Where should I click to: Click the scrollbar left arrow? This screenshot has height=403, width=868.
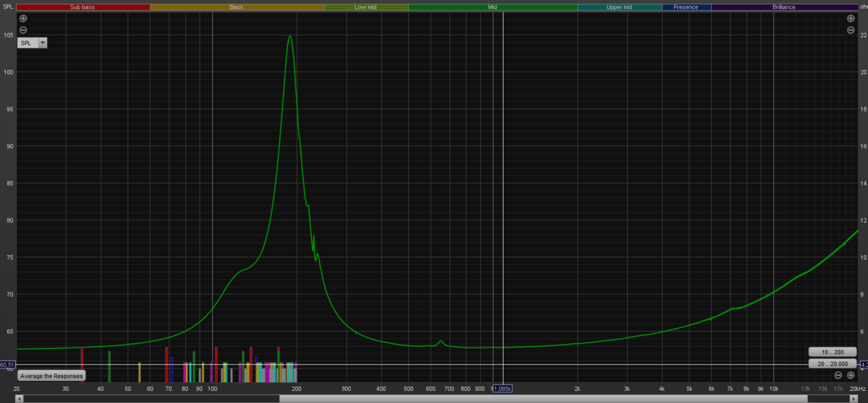tap(19, 399)
